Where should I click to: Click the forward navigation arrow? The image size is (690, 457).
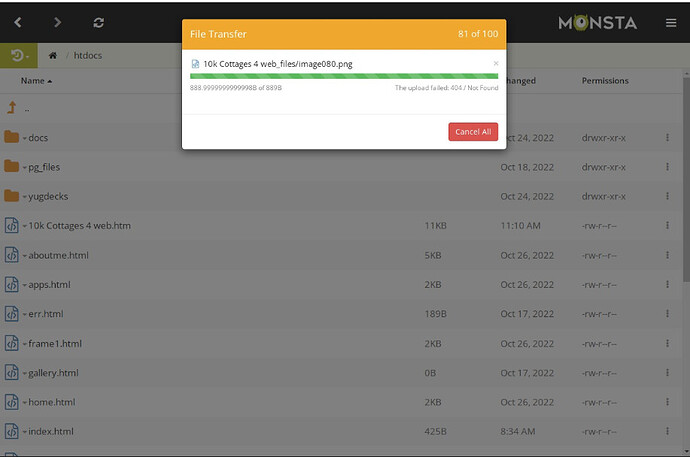click(x=57, y=22)
